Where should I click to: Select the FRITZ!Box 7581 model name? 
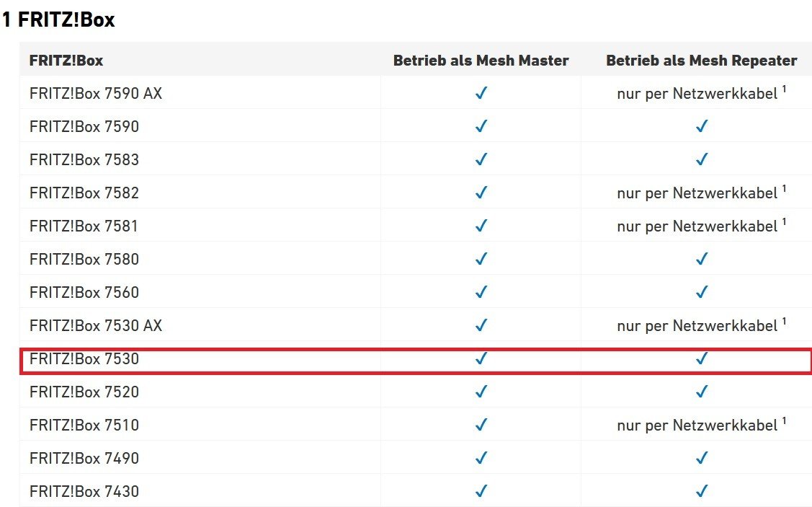[84, 226]
